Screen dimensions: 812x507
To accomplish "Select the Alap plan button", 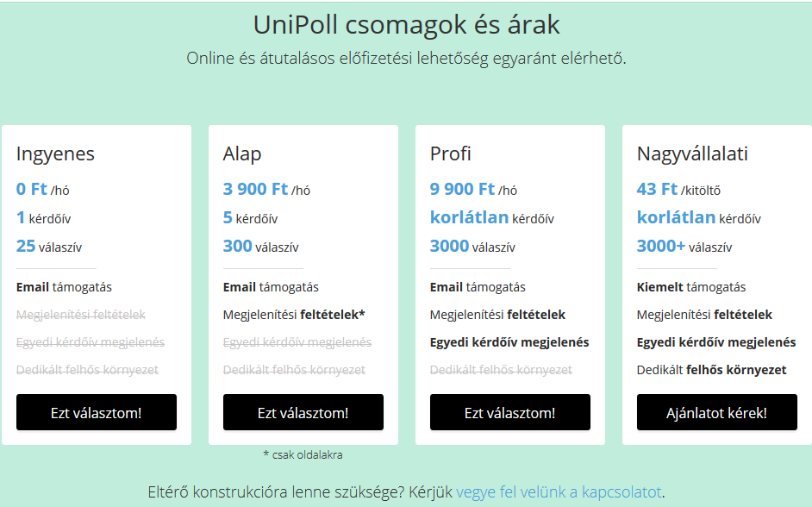I will (x=303, y=412).
